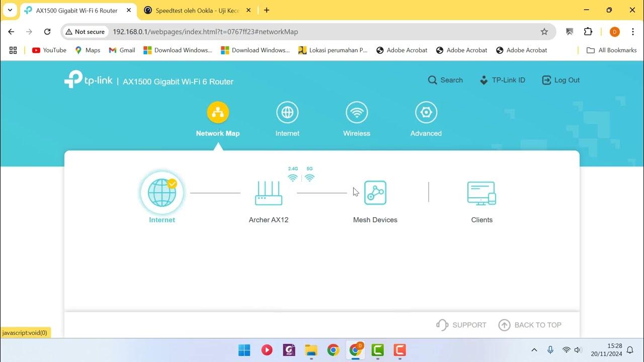The height and width of the screenshot is (362, 644).
Task: Bookmark this page with star icon
Action: [x=544, y=32]
